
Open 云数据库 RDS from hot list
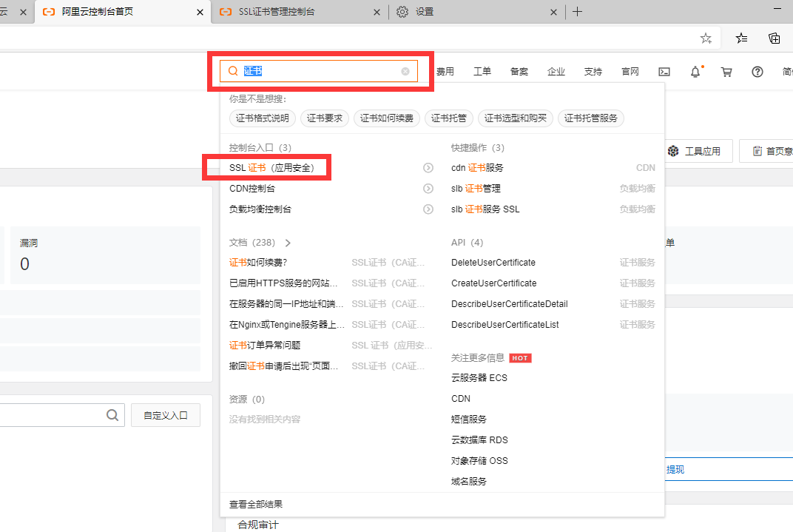click(479, 440)
